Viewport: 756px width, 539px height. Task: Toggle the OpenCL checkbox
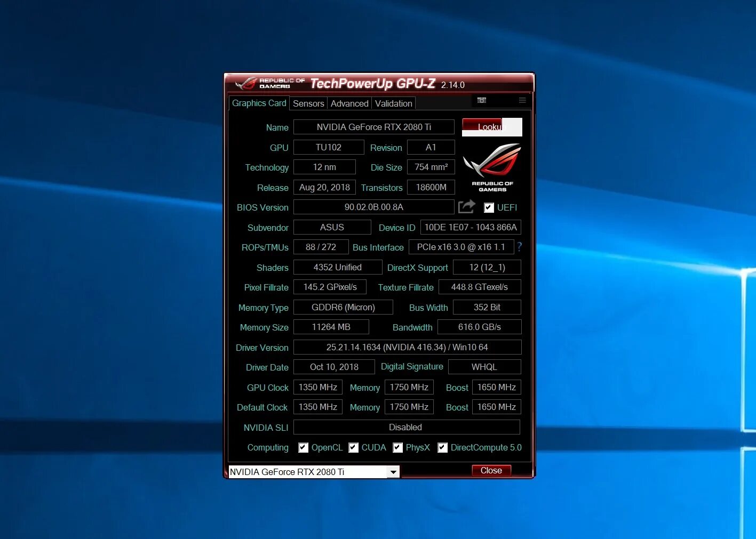tap(303, 447)
